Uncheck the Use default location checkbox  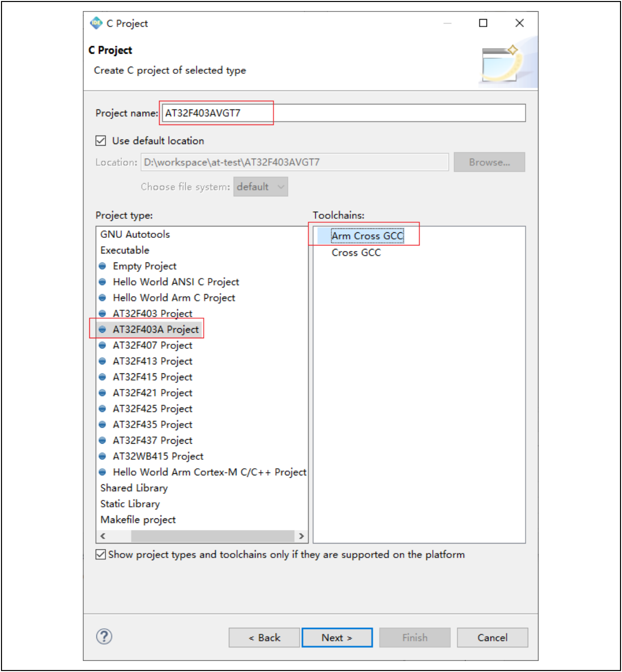point(101,141)
